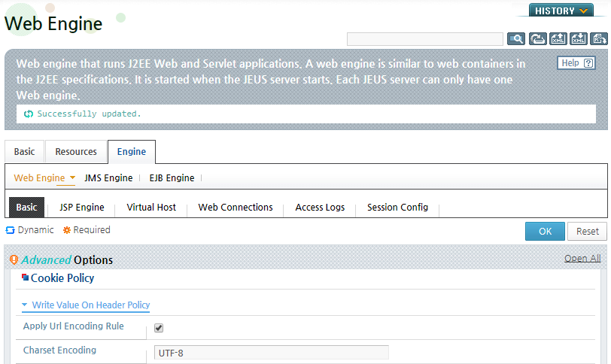The width and height of the screenshot is (611, 364).
Task: Click the Help question mark icon
Action: click(588, 63)
